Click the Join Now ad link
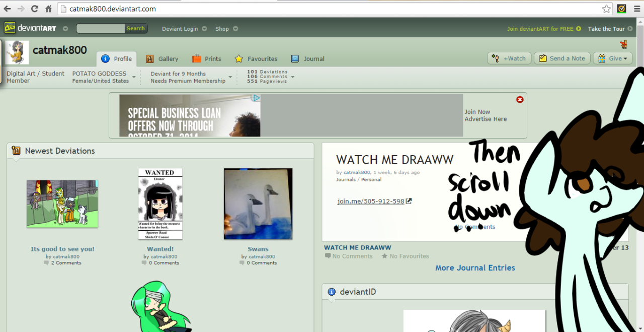 coord(477,112)
